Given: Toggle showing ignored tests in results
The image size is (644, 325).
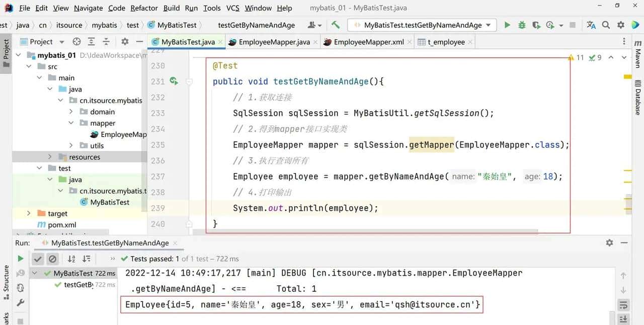Looking at the screenshot, I should pos(52,259).
